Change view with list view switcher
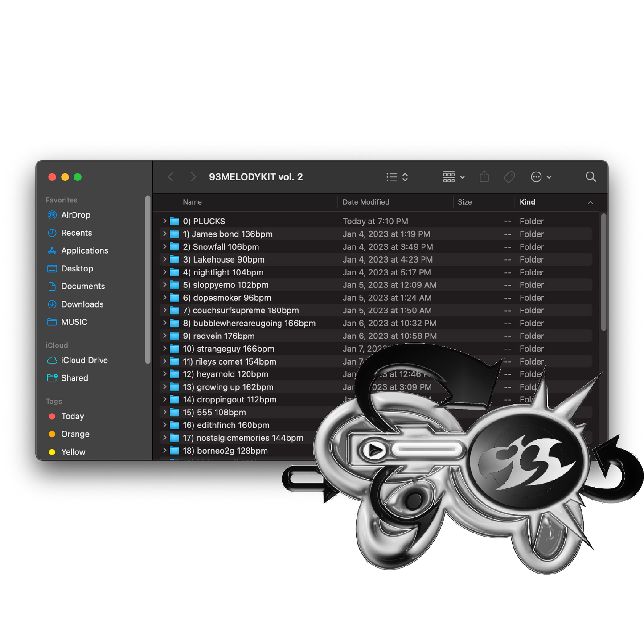This screenshot has height=644, width=644. click(x=397, y=177)
